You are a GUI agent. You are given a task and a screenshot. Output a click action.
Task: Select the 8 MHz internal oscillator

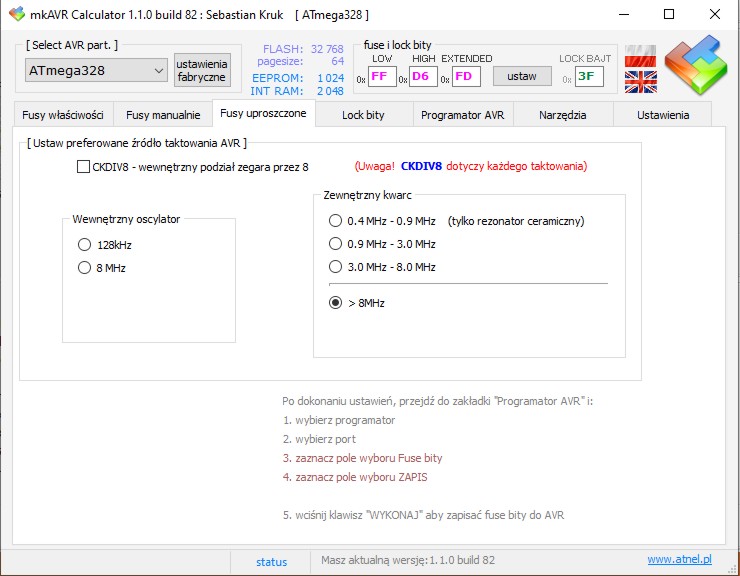[x=84, y=267]
